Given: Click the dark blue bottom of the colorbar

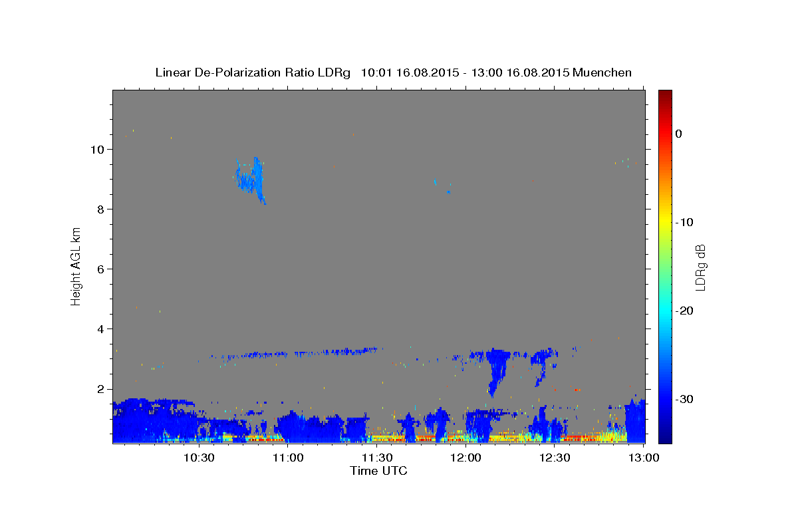Looking at the screenshot, I should pos(665,438).
